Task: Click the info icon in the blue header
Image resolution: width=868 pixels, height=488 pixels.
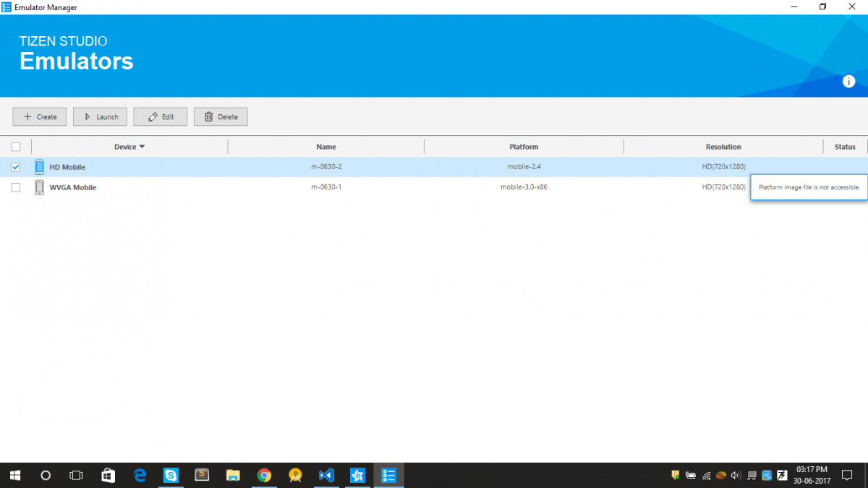Action: click(848, 82)
